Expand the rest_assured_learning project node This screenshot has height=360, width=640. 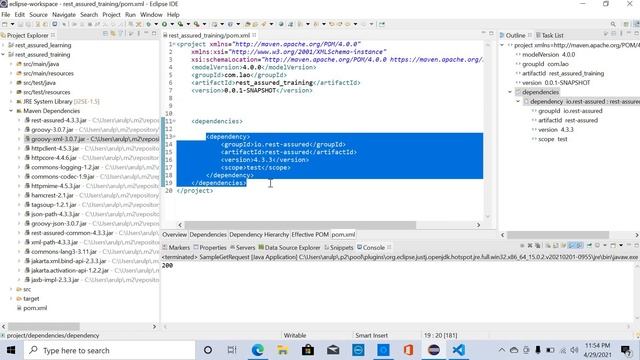pyautogui.click(x=3, y=45)
